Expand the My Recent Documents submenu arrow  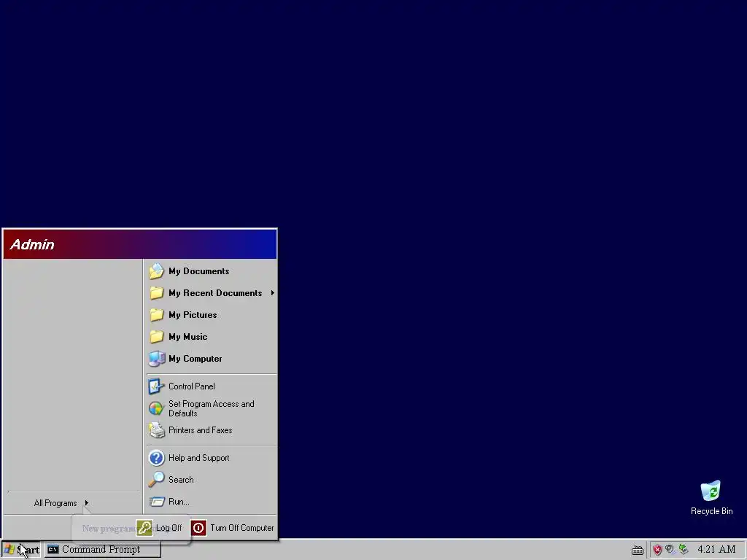pyautogui.click(x=273, y=293)
